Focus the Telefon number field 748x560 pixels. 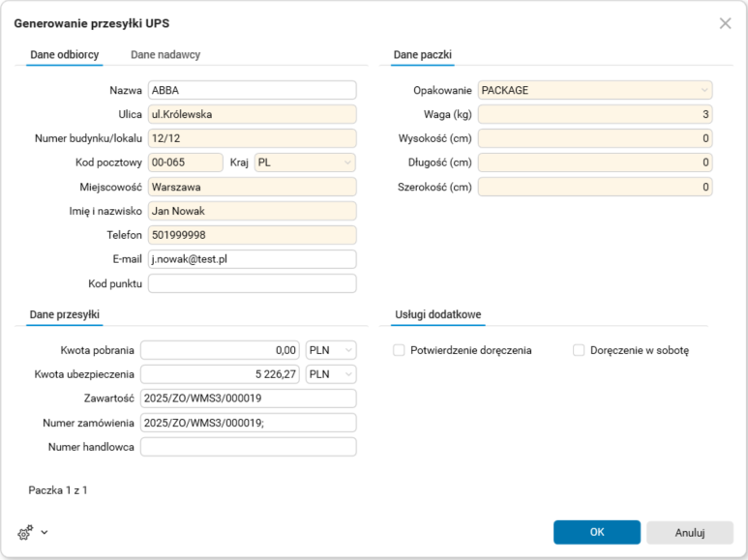pyautogui.click(x=252, y=235)
